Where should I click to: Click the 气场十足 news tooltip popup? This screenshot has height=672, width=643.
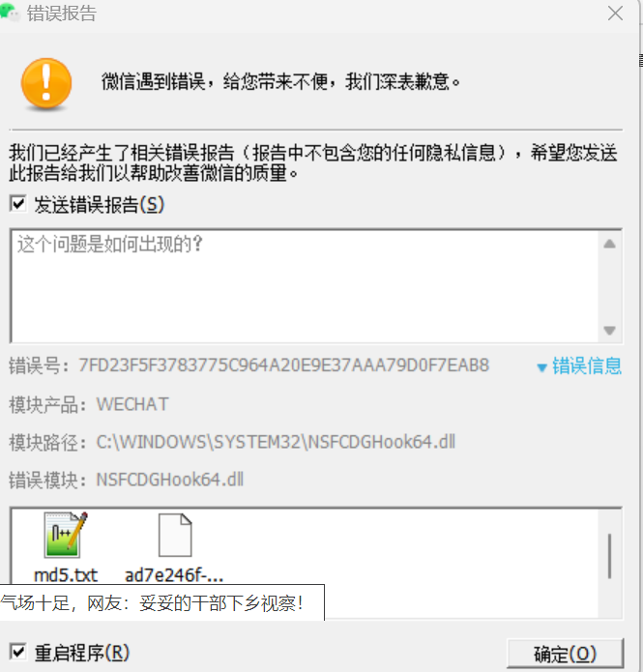pos(162,602)
